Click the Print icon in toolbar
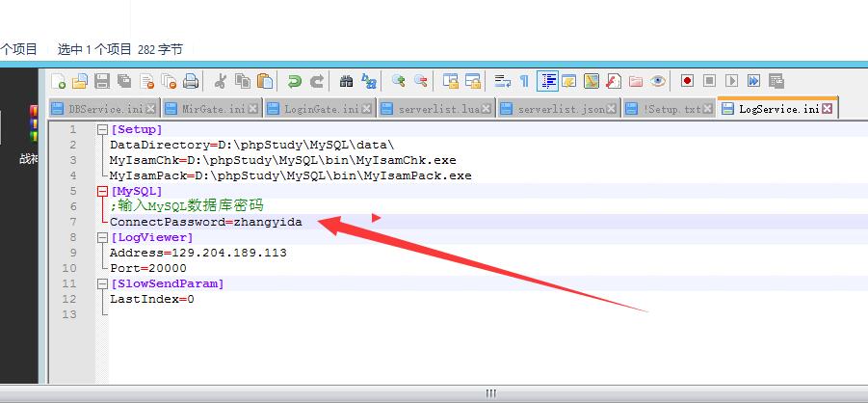The image size is (868, 403). point(192,82)
